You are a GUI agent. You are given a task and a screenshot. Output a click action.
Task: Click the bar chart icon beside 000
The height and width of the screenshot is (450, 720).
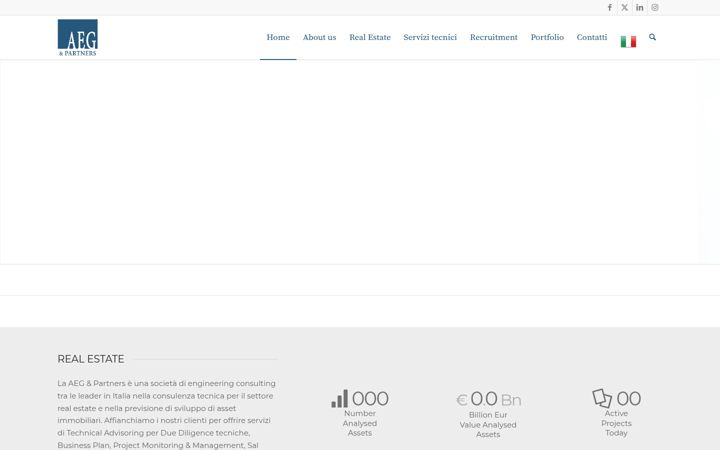click(340, 399)
